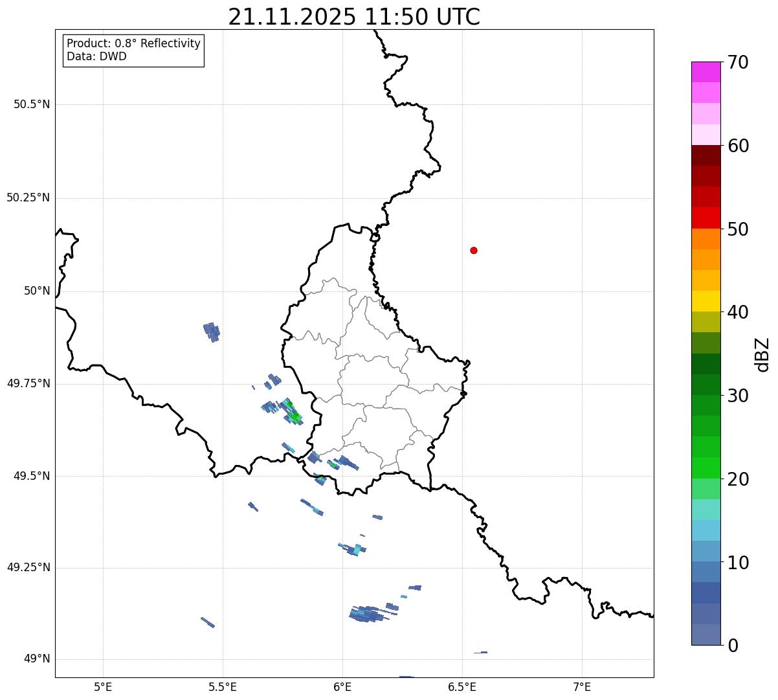Click the 7°E longitude label
This screenshot has width=778, height=700.
click(582, 687)
